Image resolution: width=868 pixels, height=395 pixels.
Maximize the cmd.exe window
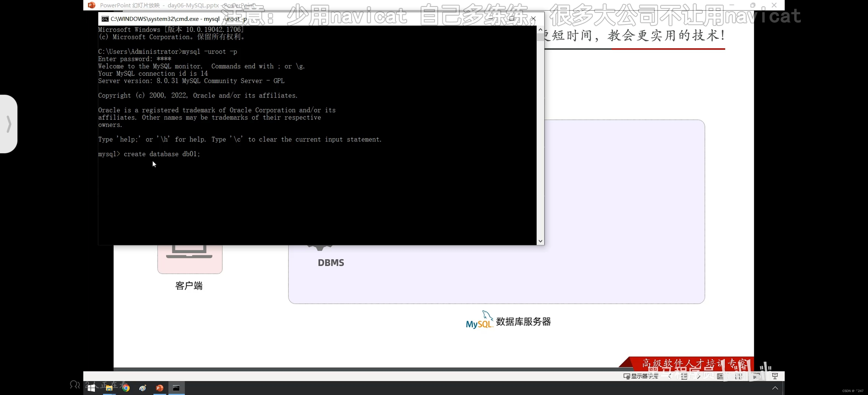(x=512, y=19)
